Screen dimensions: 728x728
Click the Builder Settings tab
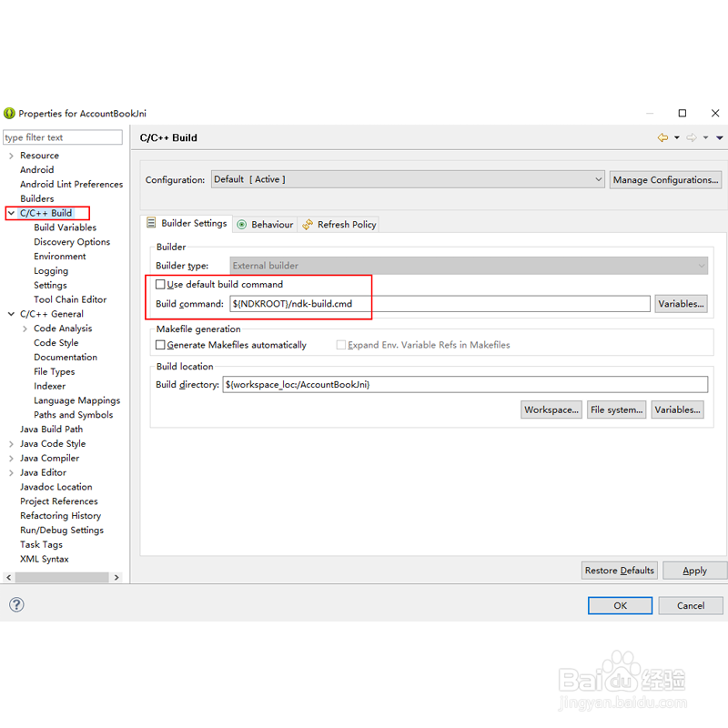click(187, 223)
